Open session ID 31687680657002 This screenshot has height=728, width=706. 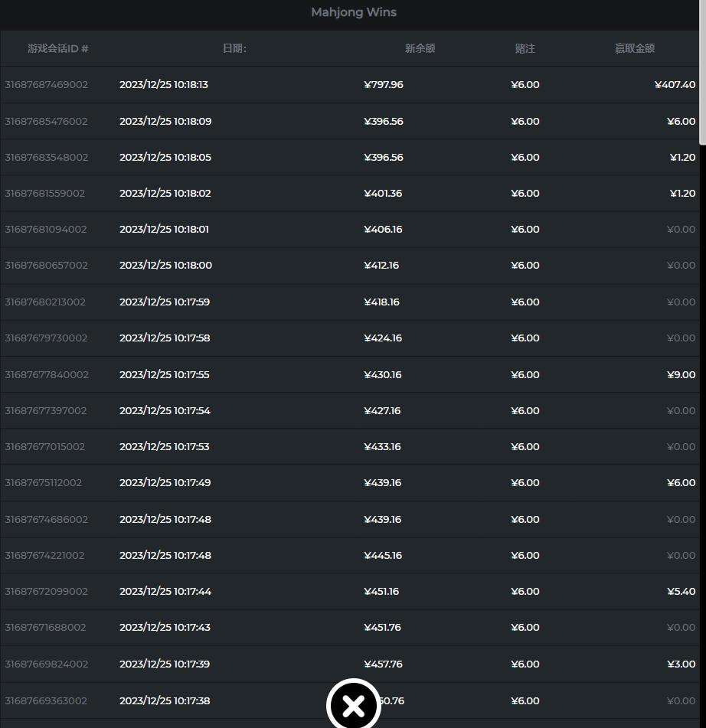click(47, 265)
